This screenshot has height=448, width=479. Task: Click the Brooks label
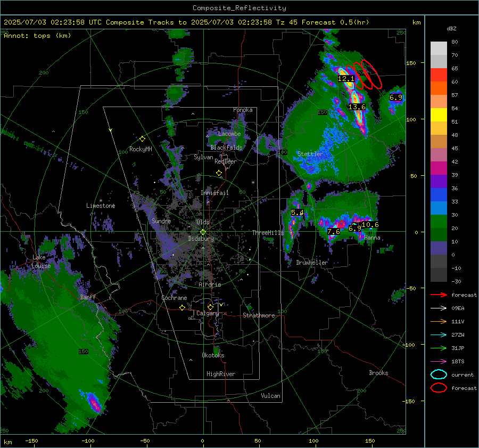pyautogui.click(x=378, y=373)
